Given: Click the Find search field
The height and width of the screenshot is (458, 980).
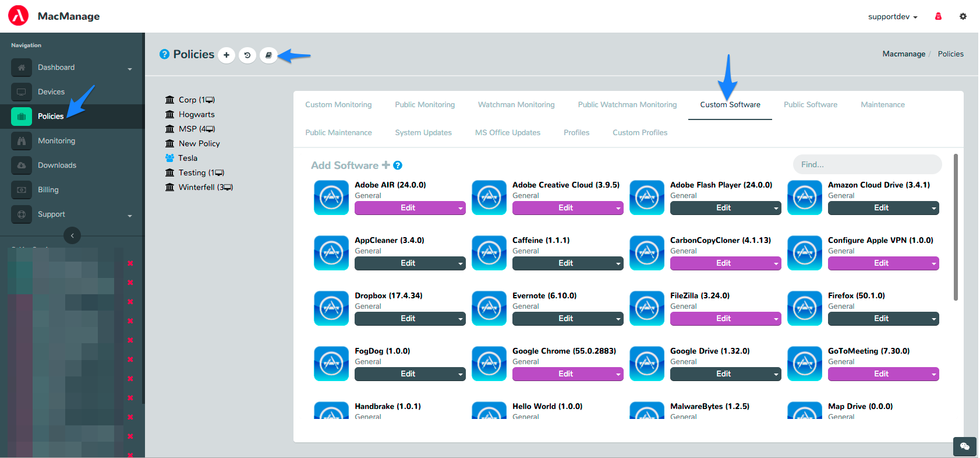Looking at the screenshot, I should pos(866,164).
